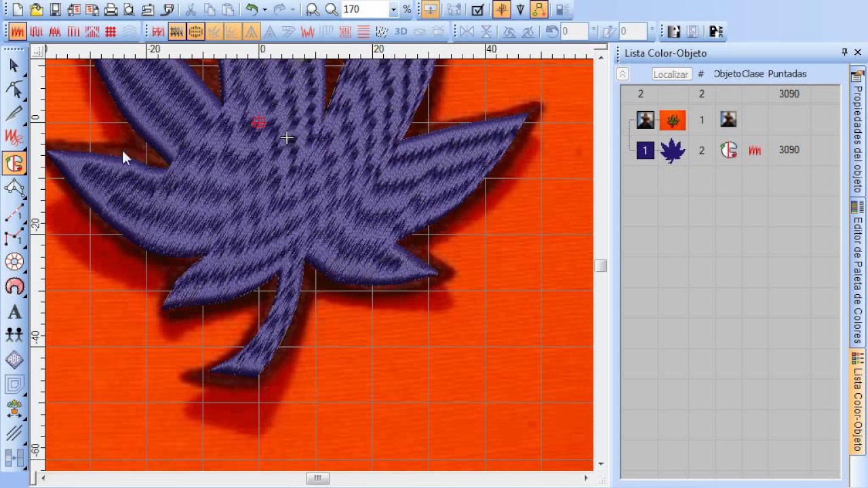Select the blue leaf object thumbnail
The width and height of the screenshot is (868, 488).
tap(673, 150)
